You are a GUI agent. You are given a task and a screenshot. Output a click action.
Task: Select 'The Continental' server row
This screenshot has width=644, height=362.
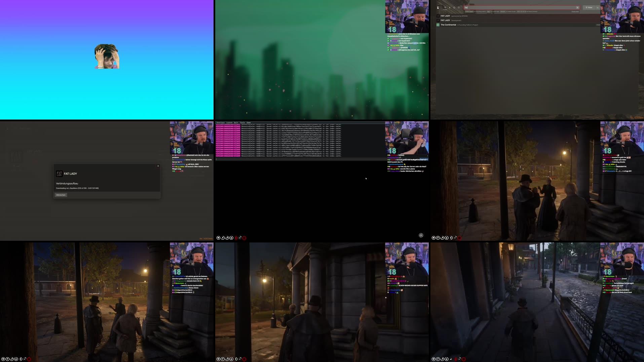click(x=518, y=25)
